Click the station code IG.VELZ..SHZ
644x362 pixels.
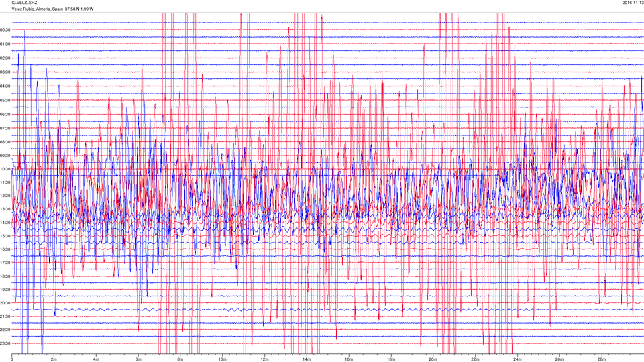click(x=24, y=3)
